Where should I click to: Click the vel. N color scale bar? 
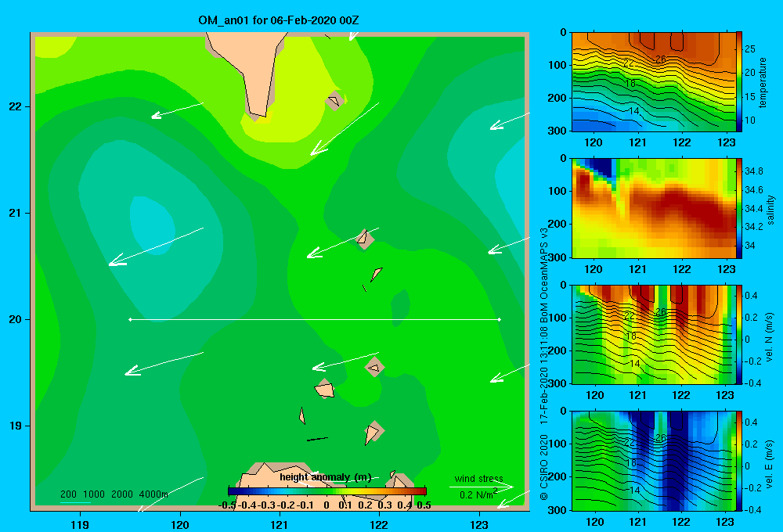tap(739, 334)
